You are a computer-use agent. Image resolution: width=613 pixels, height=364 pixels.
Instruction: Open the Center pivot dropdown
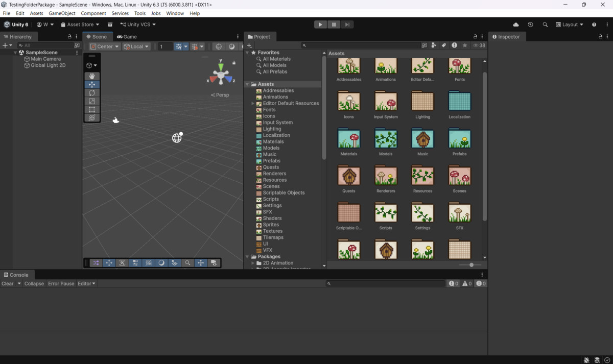click(x=105, y=46)
